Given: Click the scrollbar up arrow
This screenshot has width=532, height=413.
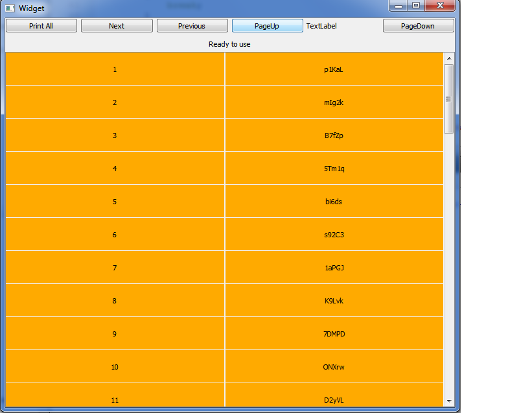Looking at the screenshot, I should (449, 58).
